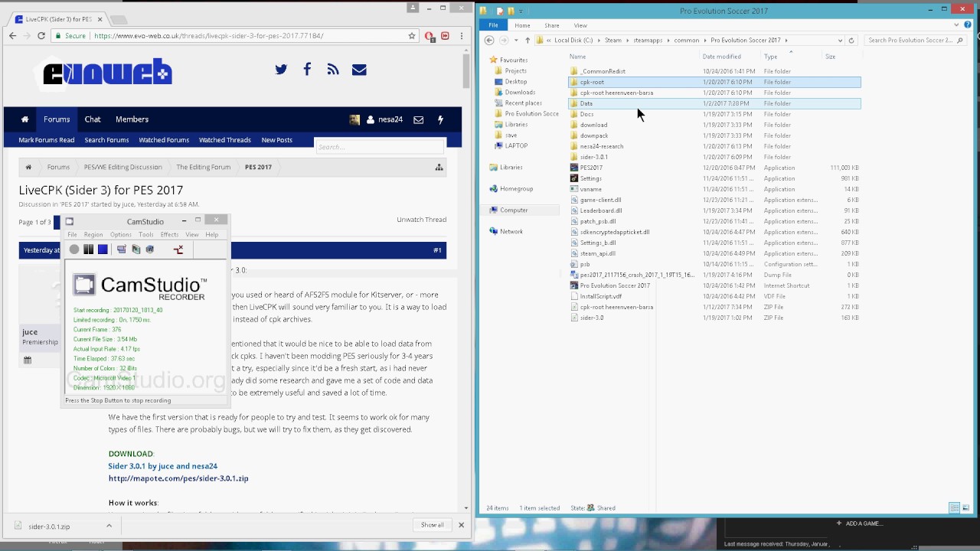This screenshot has height=551, width=980.
Task: Expand Explorer address bar history dropdown
Action: (x=840, y=41)
